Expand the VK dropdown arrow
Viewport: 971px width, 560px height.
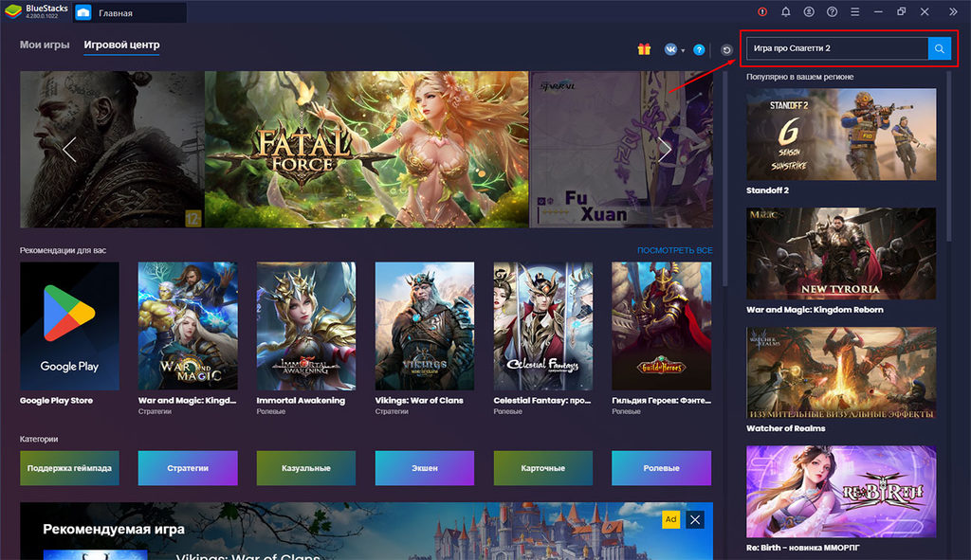point(683,51)
